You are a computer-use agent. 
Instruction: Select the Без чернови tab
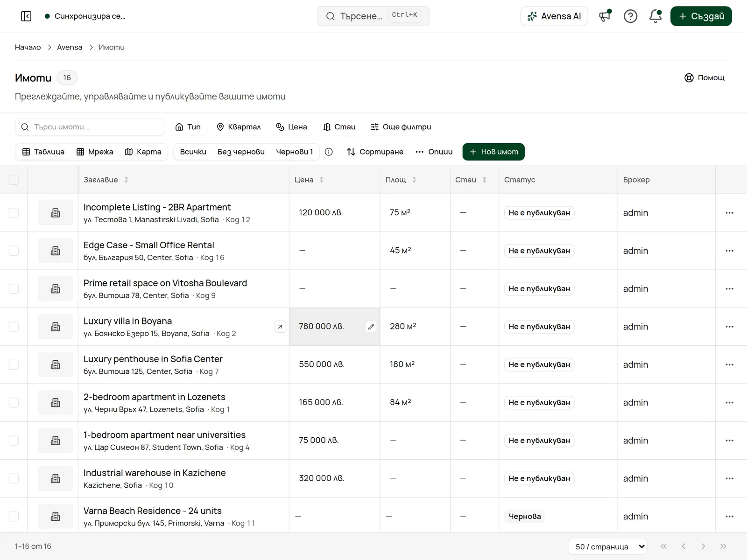click(241, 152)
